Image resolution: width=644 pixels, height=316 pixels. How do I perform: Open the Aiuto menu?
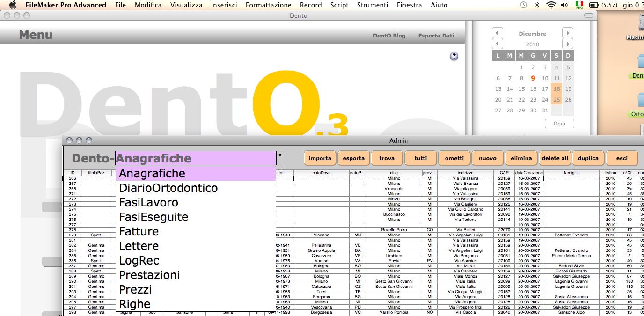[x=439, y=5]
